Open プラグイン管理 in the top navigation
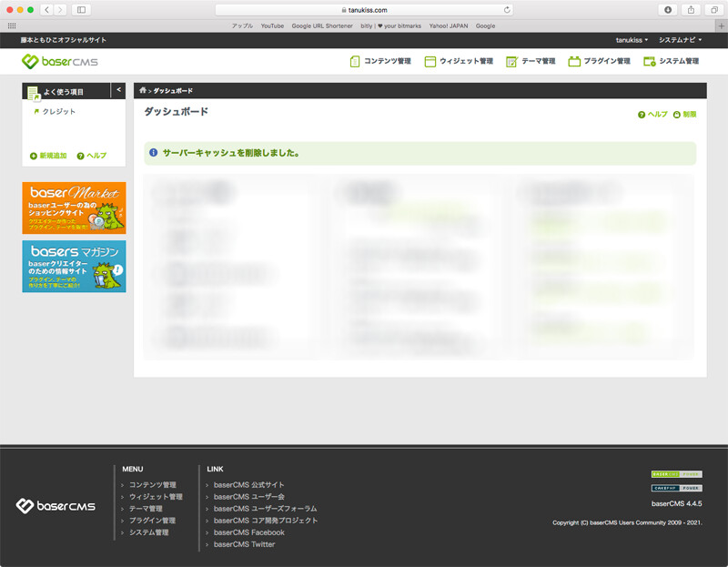Viewport: 728px width, 567px height. pyautogui.click(x=600, y=61)
